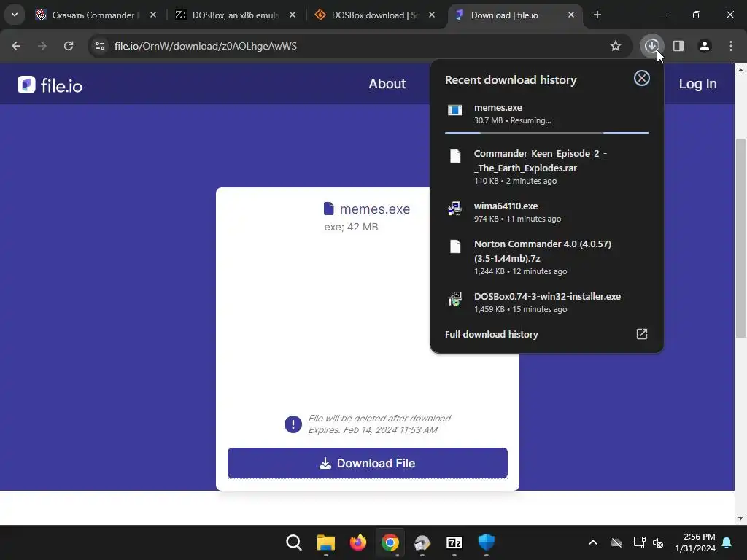747x560 pixels.
Task: Open the network tray icon
Action: point(639,542)
